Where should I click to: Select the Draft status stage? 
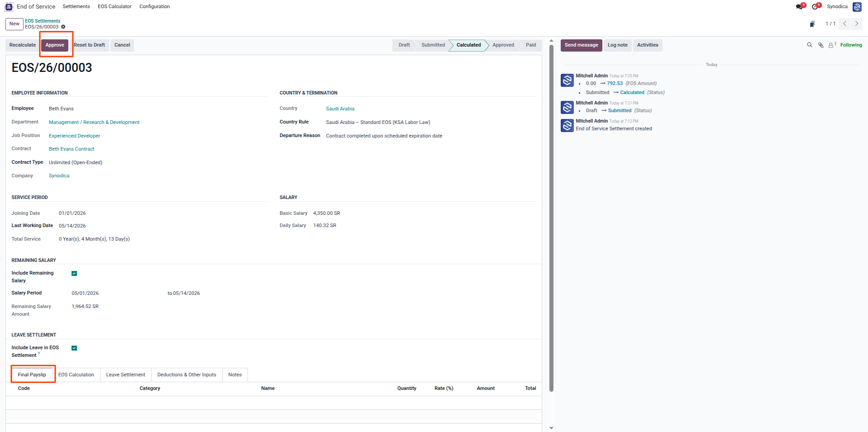[x=404, y=45]
